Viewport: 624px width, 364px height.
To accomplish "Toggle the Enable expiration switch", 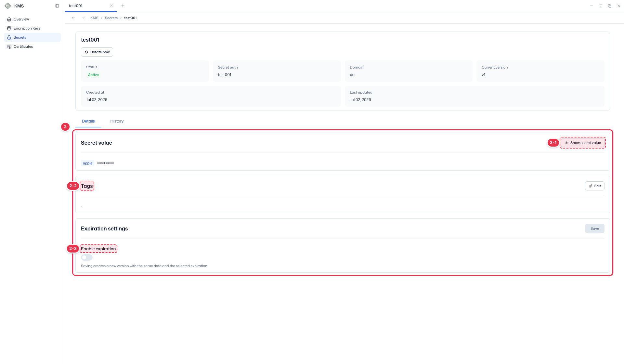I will click(87, 257).
